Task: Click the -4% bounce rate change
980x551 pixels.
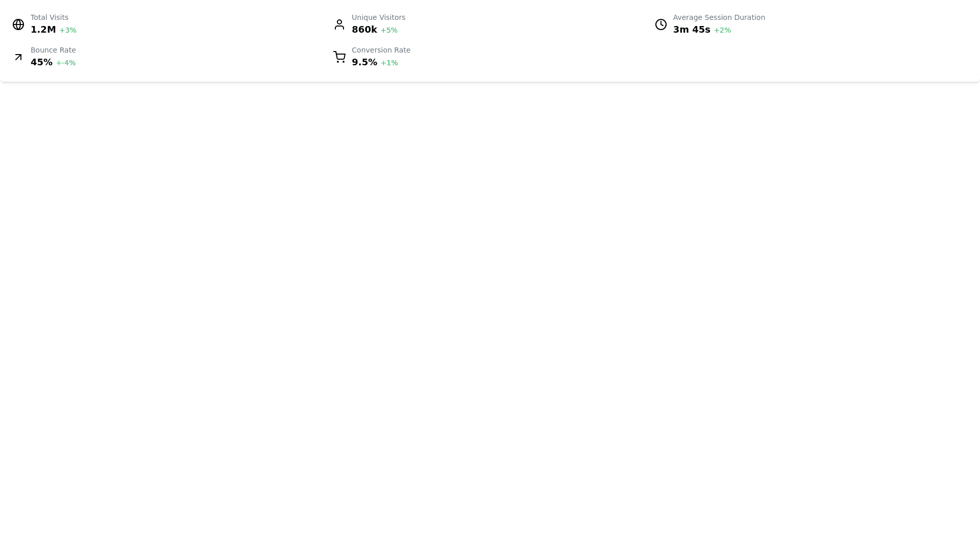Action: 66,63
